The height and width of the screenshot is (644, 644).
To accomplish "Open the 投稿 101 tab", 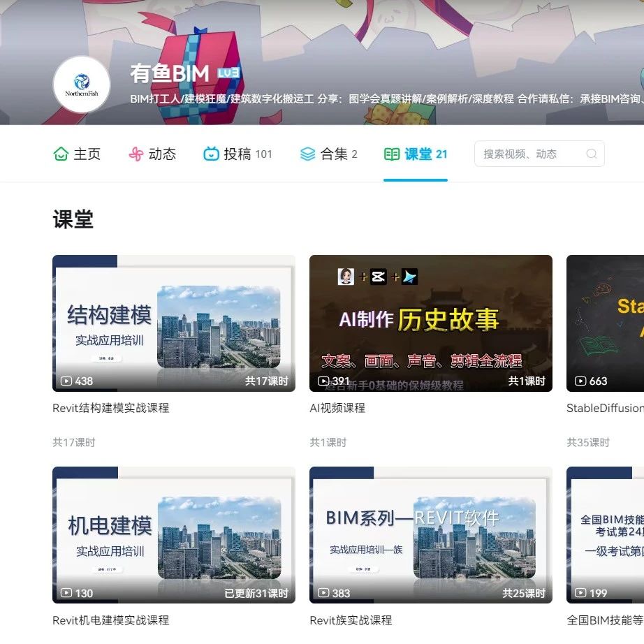I will [x=237, y=154].
